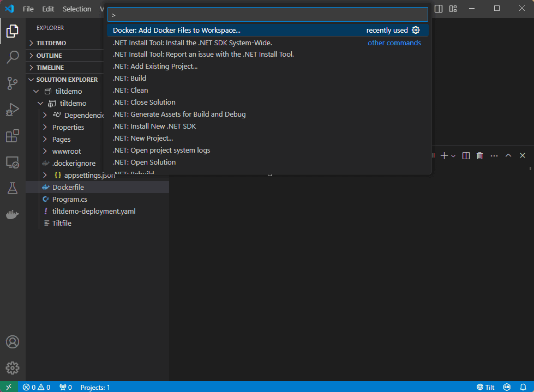Expand the Dependencies node
Image resolution: width=534 pixels, height=392 pixels.
tap(45, 115)
